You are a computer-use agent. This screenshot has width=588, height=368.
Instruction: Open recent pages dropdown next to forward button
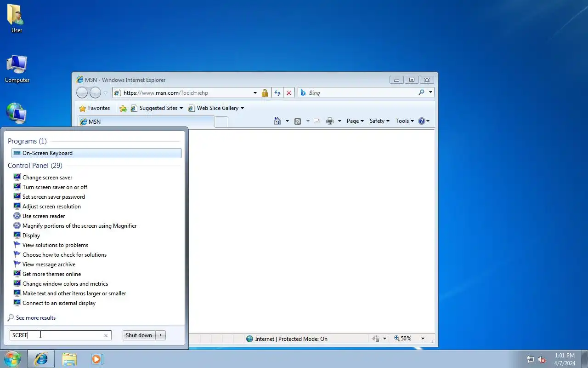(x=105, y=93)
